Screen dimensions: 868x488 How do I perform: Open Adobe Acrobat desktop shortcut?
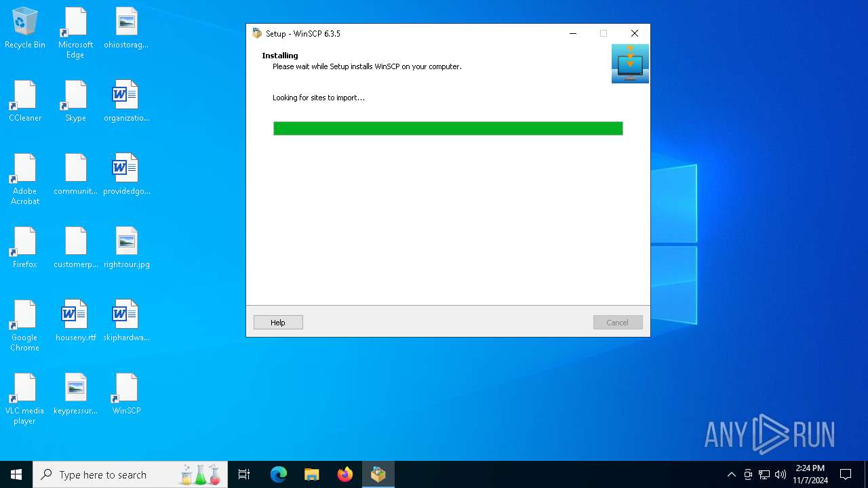24,179
